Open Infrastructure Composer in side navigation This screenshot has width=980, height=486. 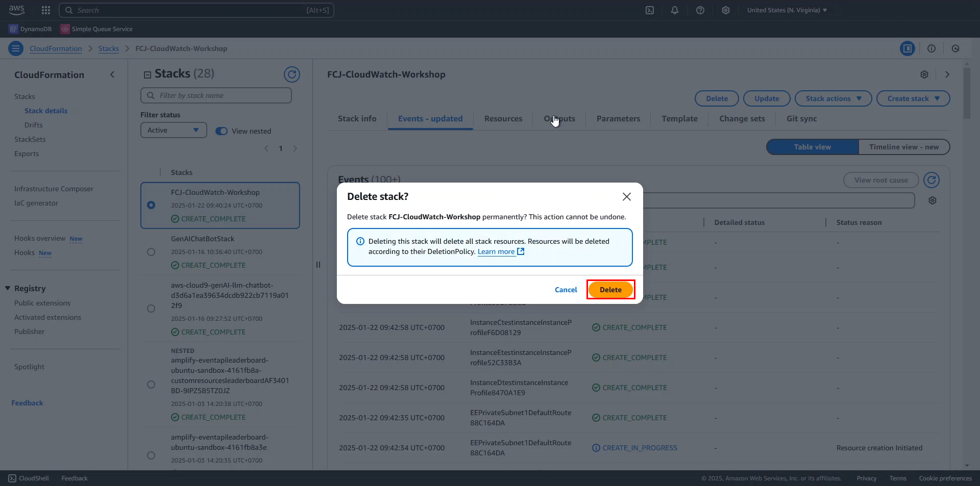coord(54,189)
